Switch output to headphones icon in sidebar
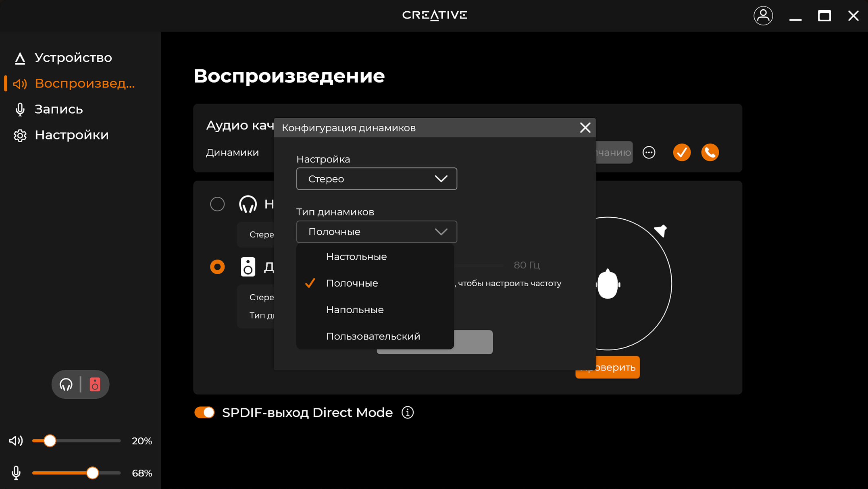The width and height of the screenshot is (868, 489). click(66, 385)
